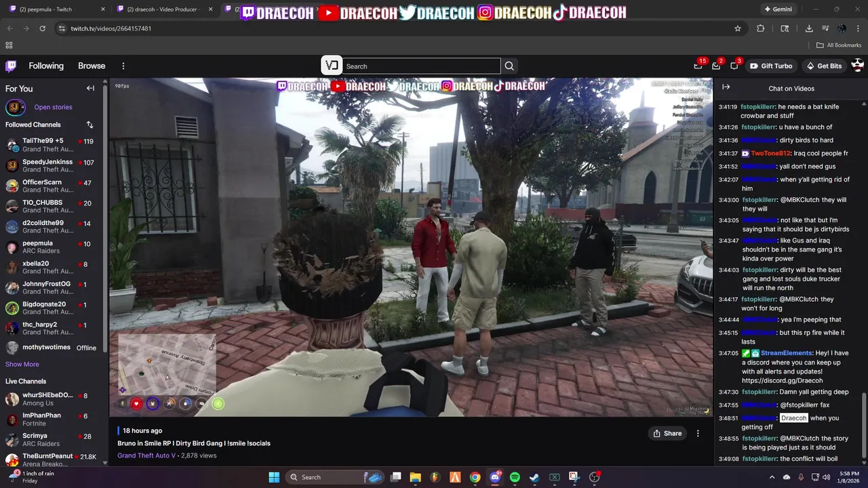
Task: Bookmark this page with star icon
Action: click(738, 28)
